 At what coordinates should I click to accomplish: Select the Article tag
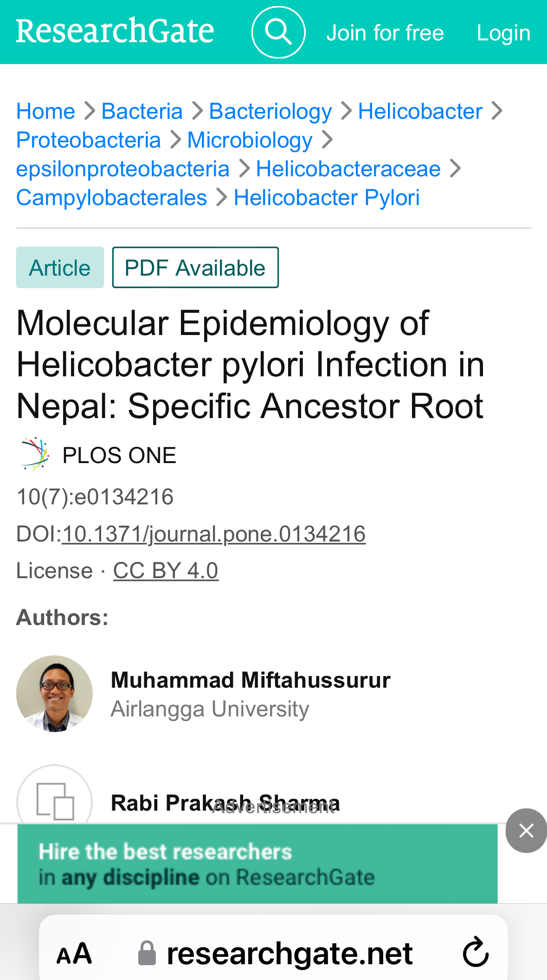tap(60, 267)
